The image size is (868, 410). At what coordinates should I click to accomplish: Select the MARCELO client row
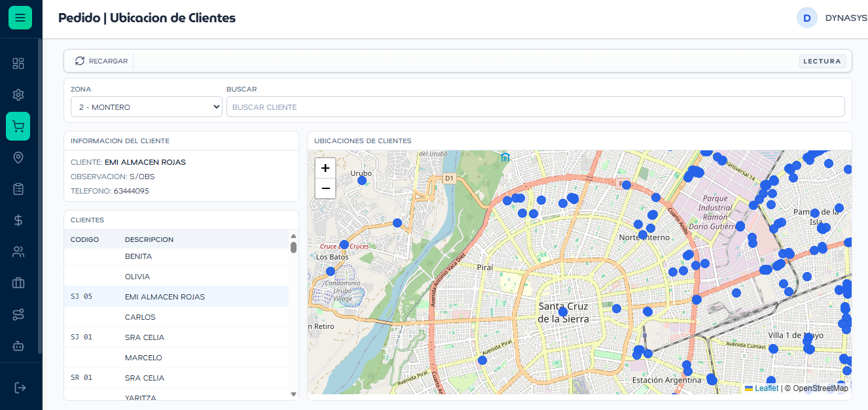tap(176, 358)
